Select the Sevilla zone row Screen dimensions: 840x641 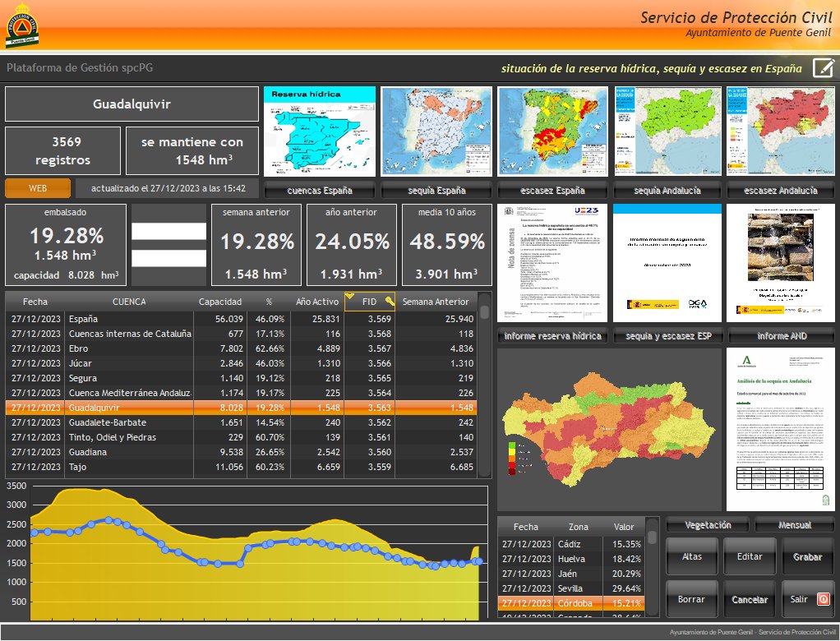coord(571,588)
